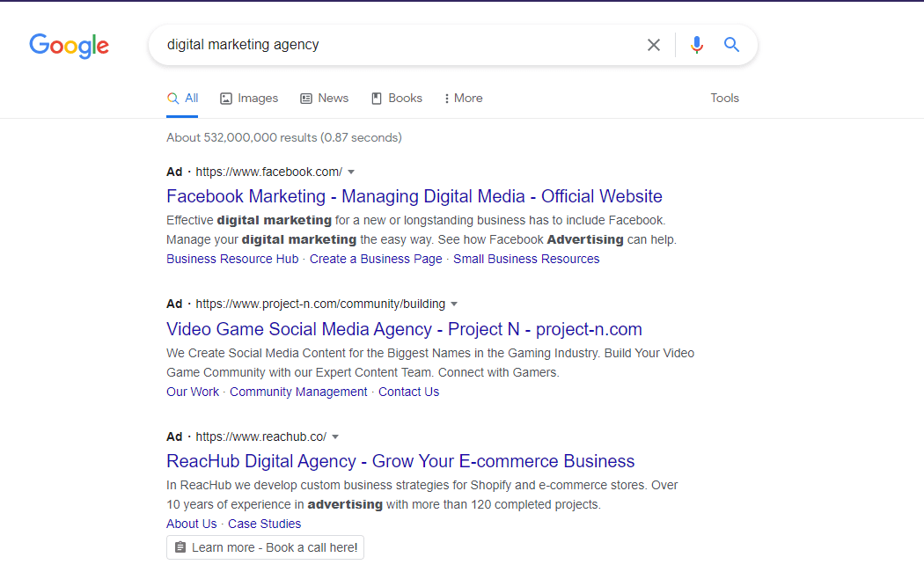Click the Images tab camera icon

pos(225,98)
